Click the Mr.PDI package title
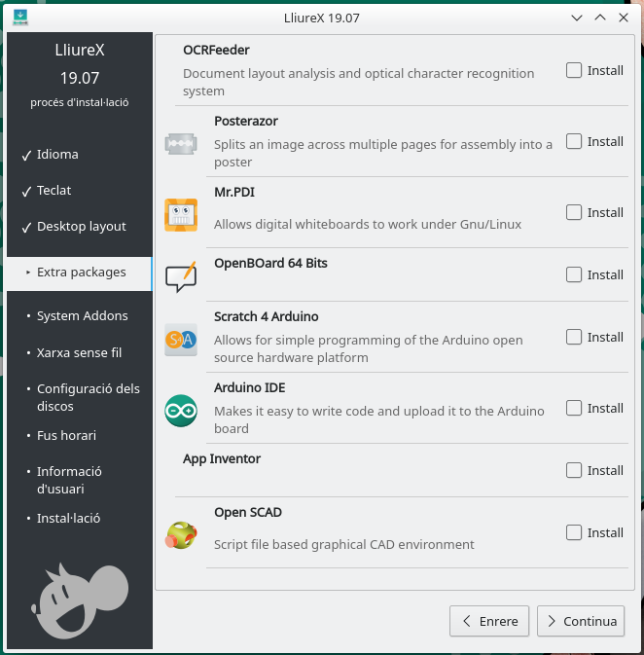Image resolution: width=644 pixels, height=655 pixels. pos(233,192)
